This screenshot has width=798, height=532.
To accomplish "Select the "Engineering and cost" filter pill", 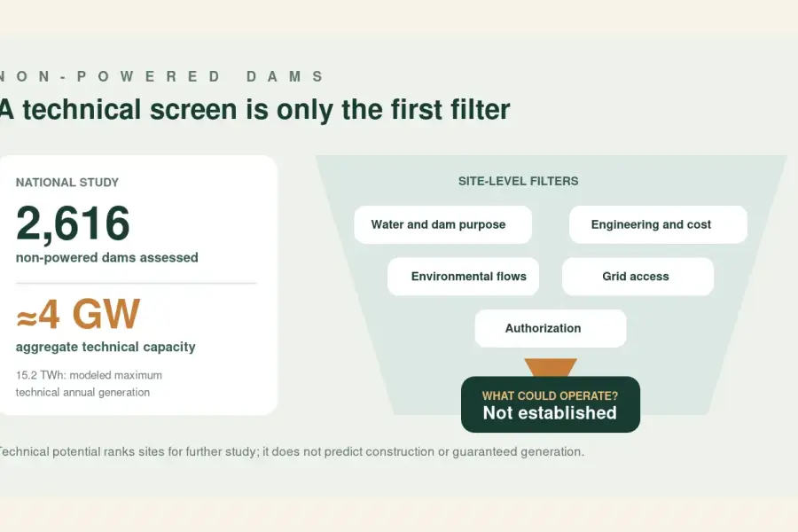I will (x=658, y=224).
